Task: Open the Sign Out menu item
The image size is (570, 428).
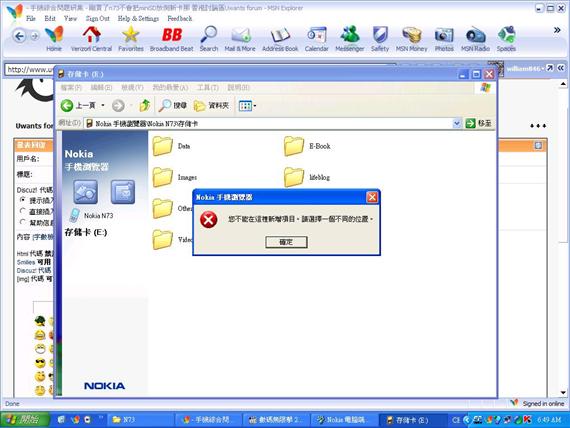Action: (97, 18)
